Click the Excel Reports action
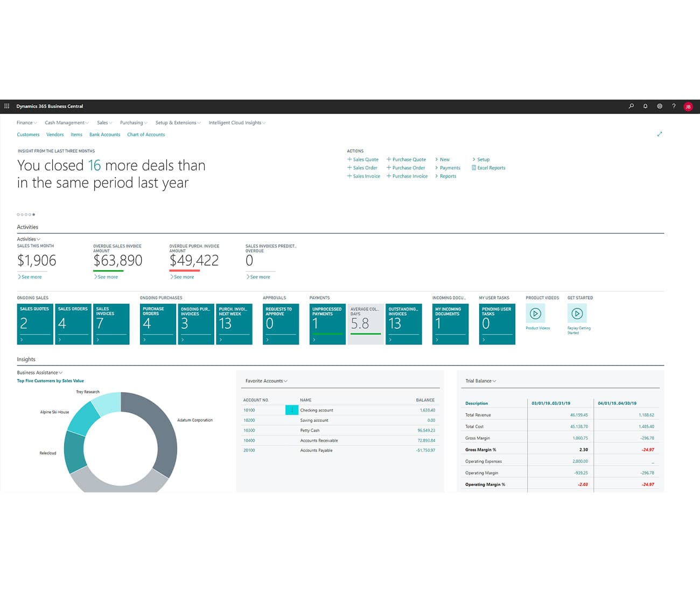700x592 pixels. click(x=488, y=168)
